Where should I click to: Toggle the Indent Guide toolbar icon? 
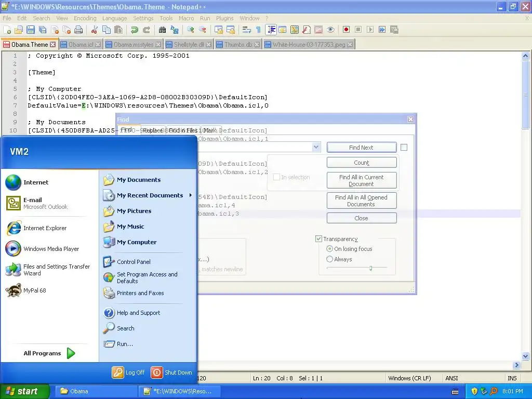pyautogui.click(x=271, y=30)
